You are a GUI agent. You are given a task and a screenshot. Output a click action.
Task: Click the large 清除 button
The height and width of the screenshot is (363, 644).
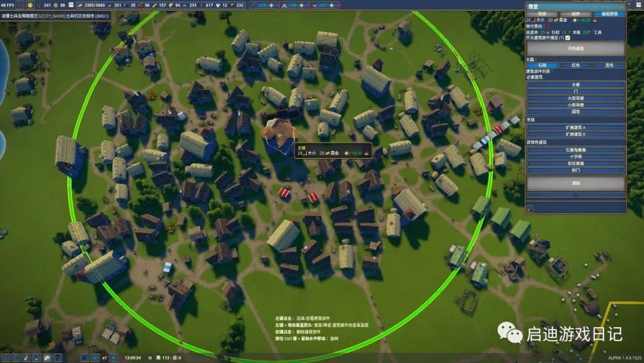(x=576, y=183)
